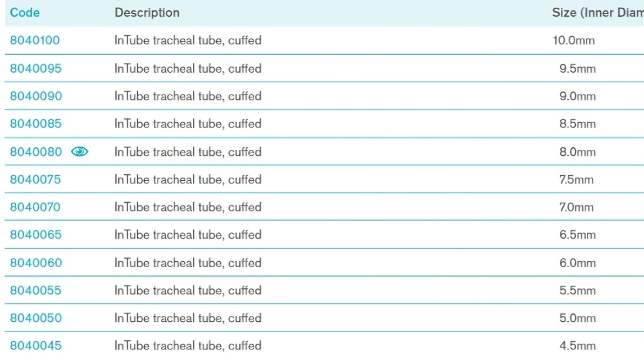The image size is (644, 361).
Task: Open product code 8040100 link
Action: 35,41
